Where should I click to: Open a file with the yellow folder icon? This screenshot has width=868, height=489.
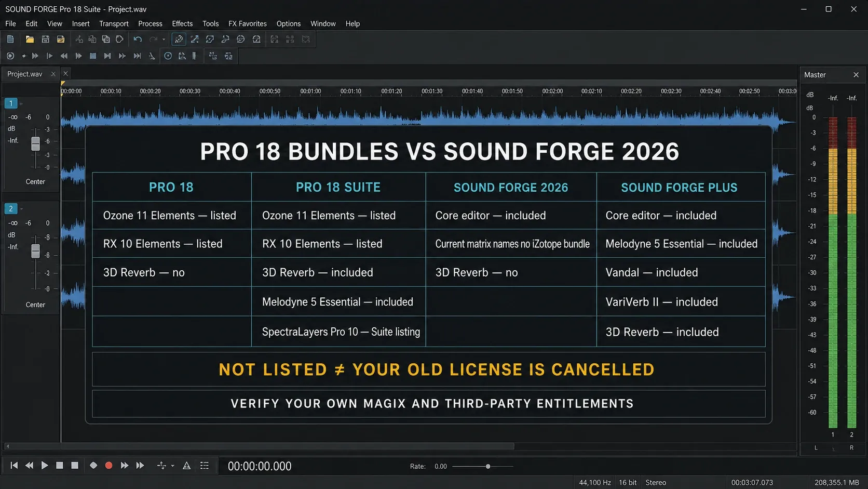point(30,39)
